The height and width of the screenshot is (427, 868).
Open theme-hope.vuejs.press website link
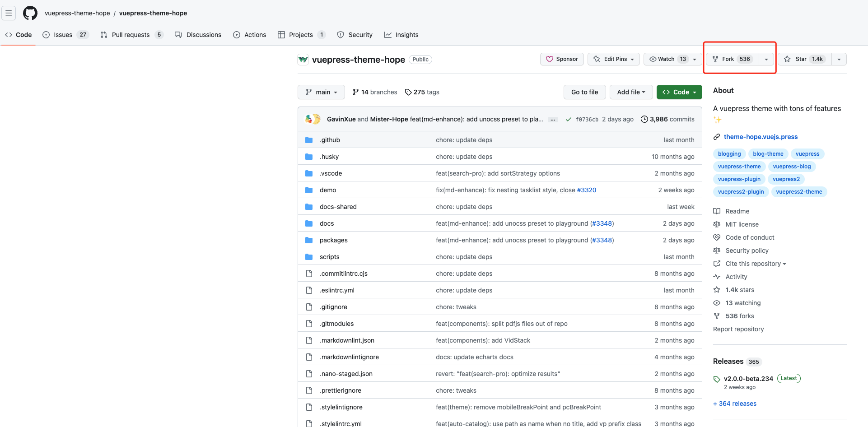(x=761, y=137)
